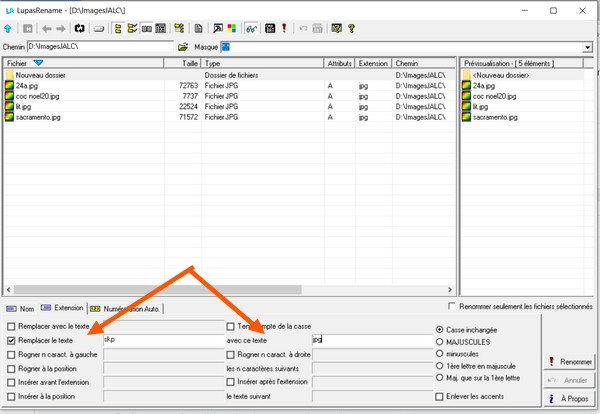Click the yellow question mark icon
Screen dimensions: 600x414
(351, 28)
